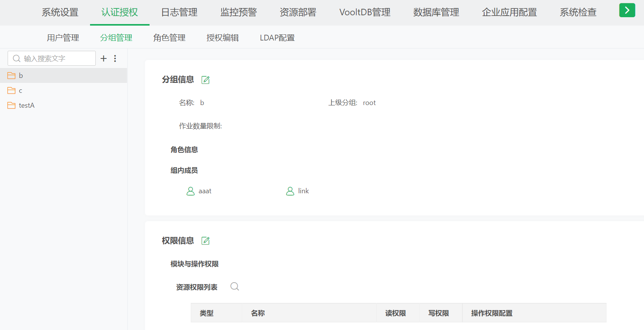Go to the 授权编辑 tab
The image size is (644, 330).
tap(222, 38)
